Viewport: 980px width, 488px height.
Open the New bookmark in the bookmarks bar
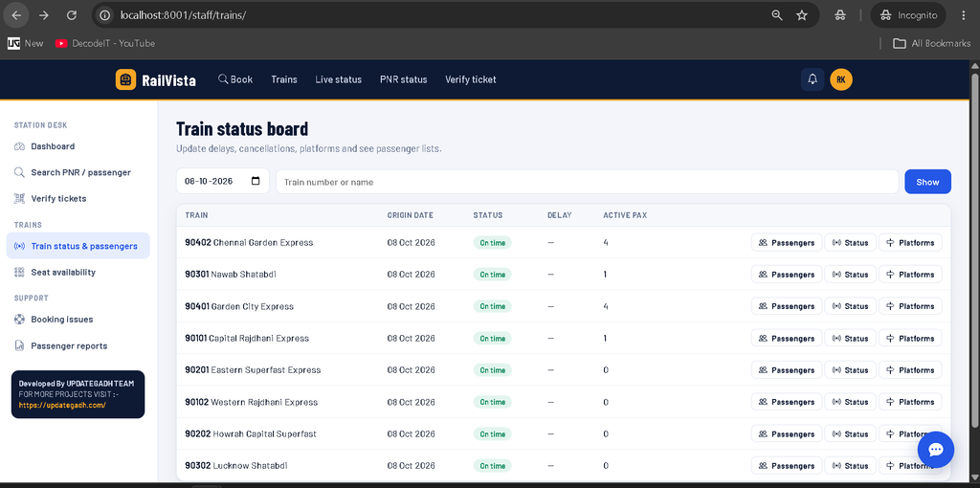point(26,43)
